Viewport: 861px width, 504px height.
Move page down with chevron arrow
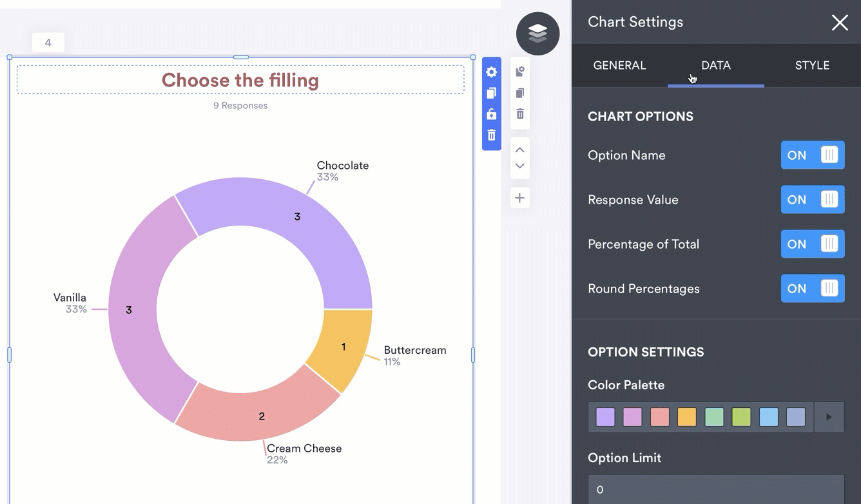pyautogui.click(x=520, y=166)
